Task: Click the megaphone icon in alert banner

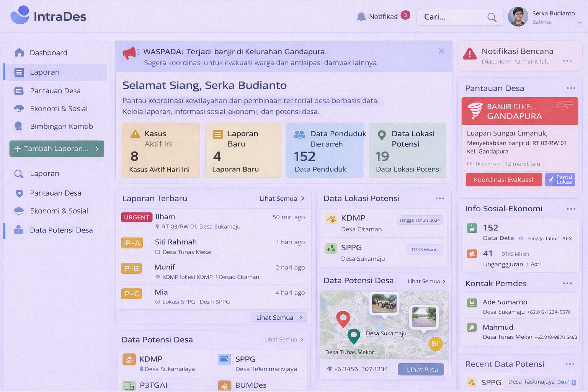Action: pos(129,53)
